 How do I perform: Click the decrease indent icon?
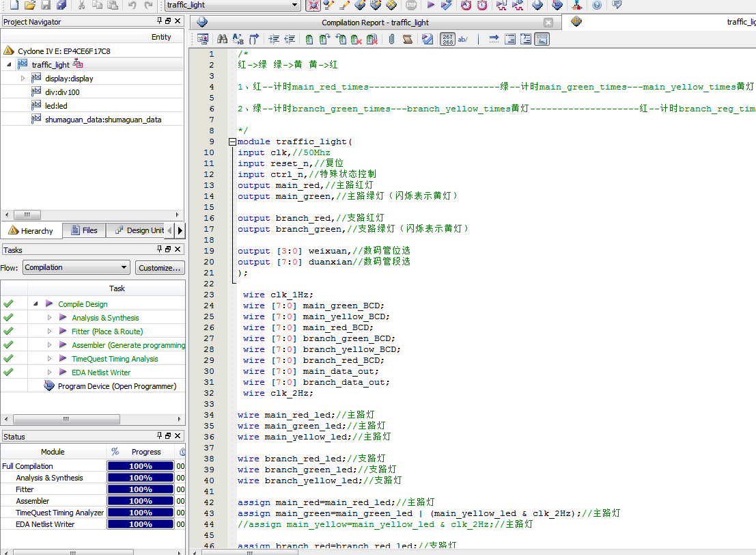290,39
